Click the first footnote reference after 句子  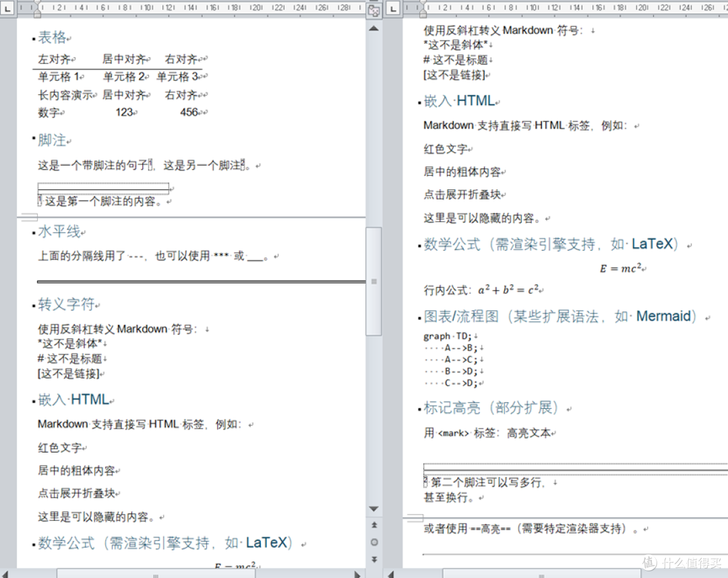coord(150,164)
